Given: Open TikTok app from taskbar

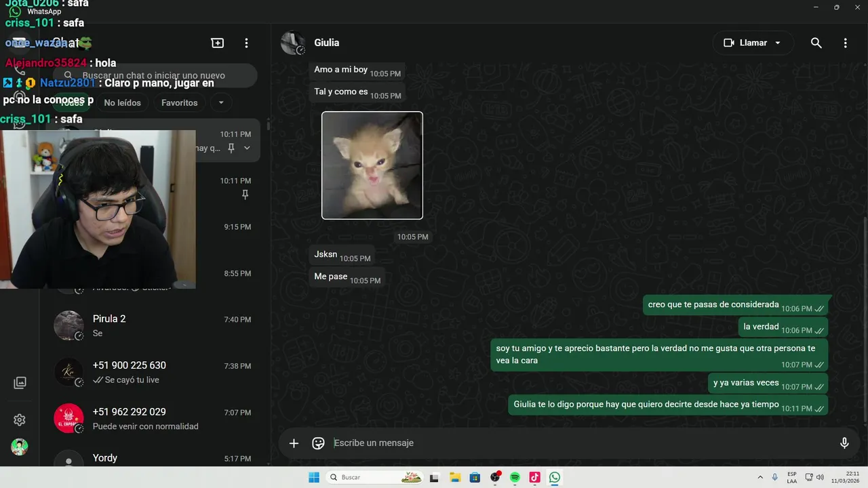Looking at the screenshot, I should pos(534,477).
